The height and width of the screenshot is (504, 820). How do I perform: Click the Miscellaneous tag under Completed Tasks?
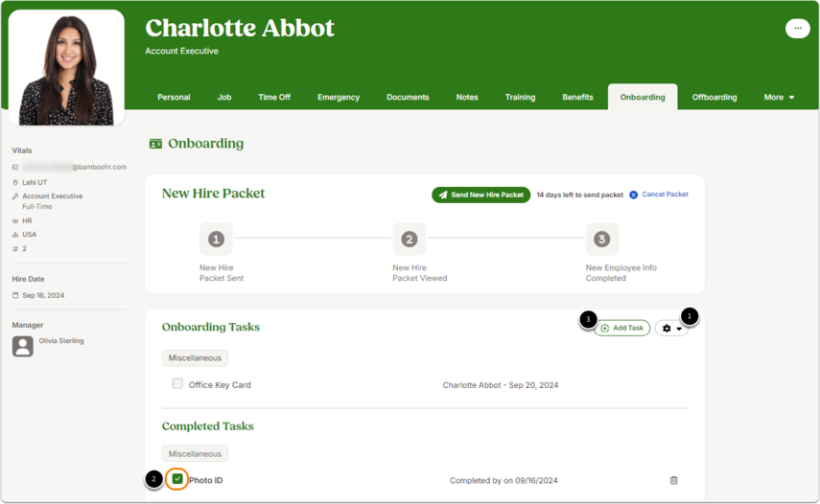point(195,454)
